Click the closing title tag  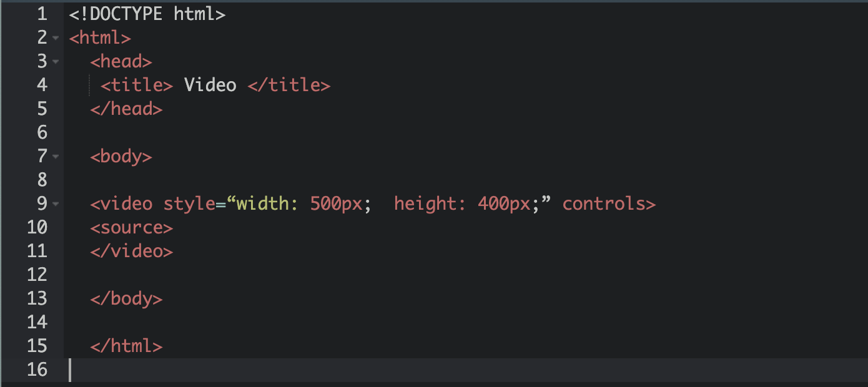pos(289,85)
